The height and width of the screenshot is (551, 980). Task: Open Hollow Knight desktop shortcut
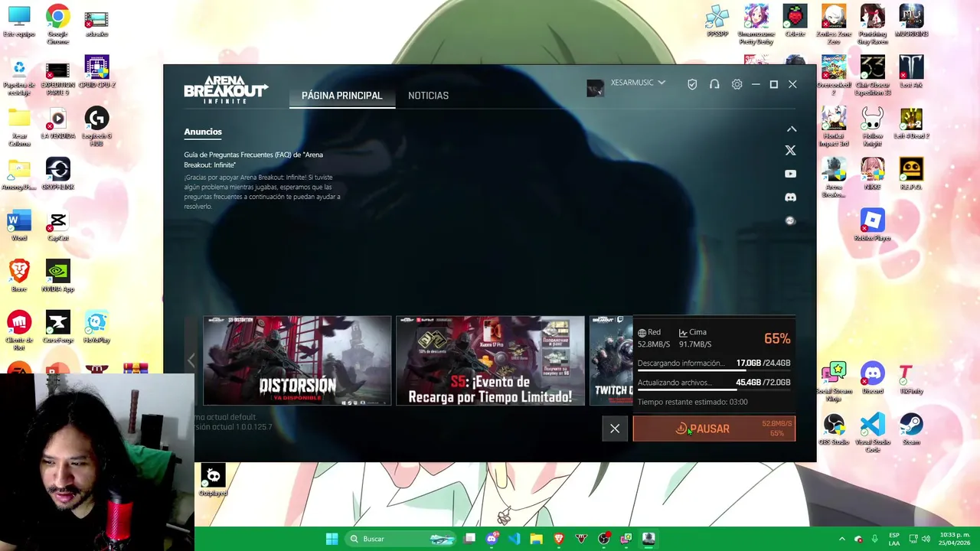coord(872,127)
